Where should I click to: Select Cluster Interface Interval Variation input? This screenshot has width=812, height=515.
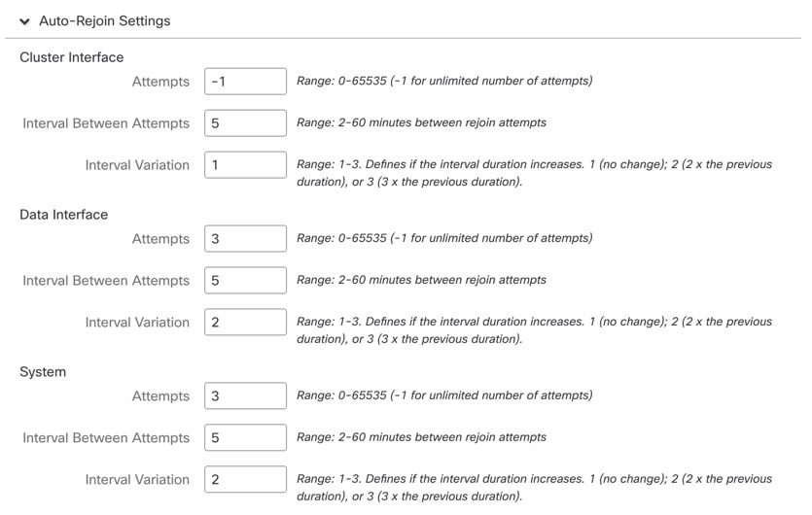pos(245,165)
